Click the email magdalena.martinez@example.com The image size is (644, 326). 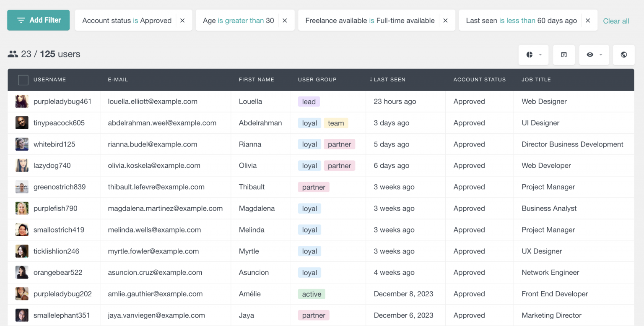pyautogui.click(x=165, y=208)
